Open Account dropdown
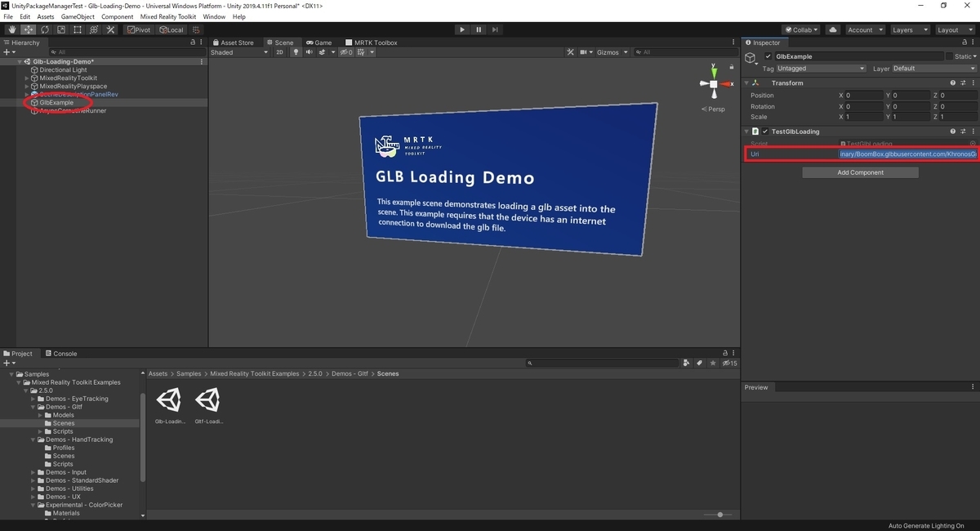980x531 pixels. [x=864, y=30]
